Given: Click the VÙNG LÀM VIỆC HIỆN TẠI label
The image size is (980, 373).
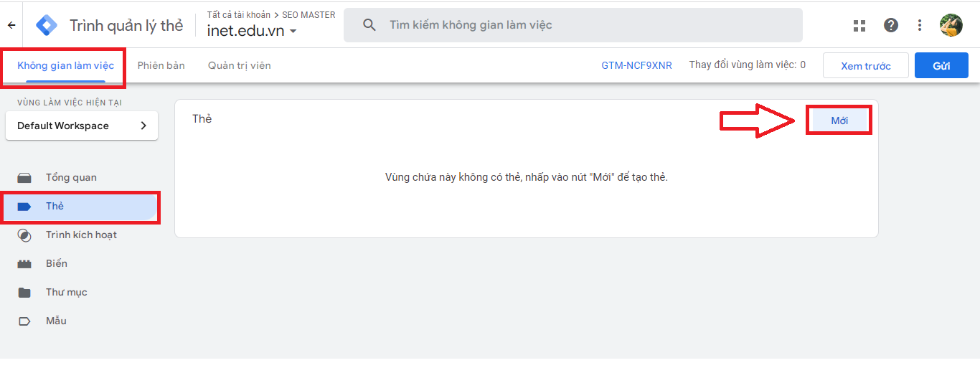Looking at the screenshot, I should [70, 103].
